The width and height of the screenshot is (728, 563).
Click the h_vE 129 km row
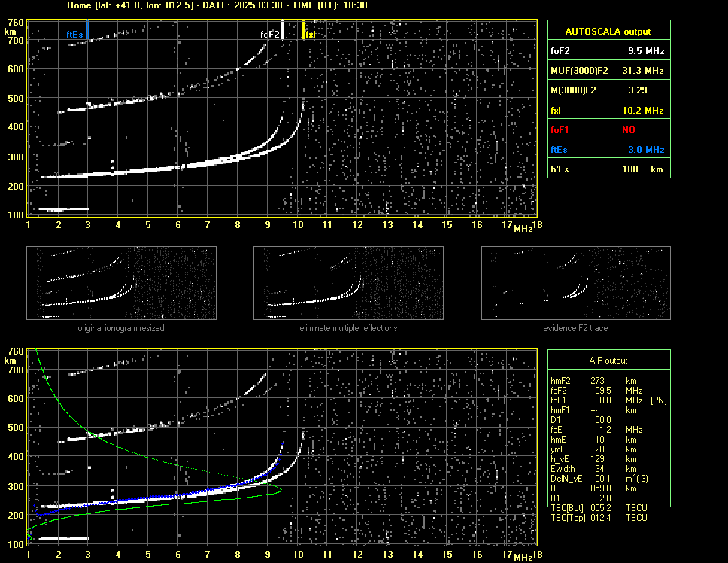coord(593,459)
